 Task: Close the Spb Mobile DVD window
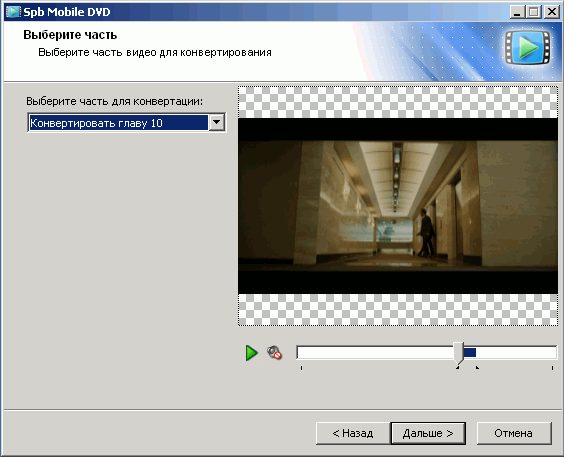click(x=551, y=12)
